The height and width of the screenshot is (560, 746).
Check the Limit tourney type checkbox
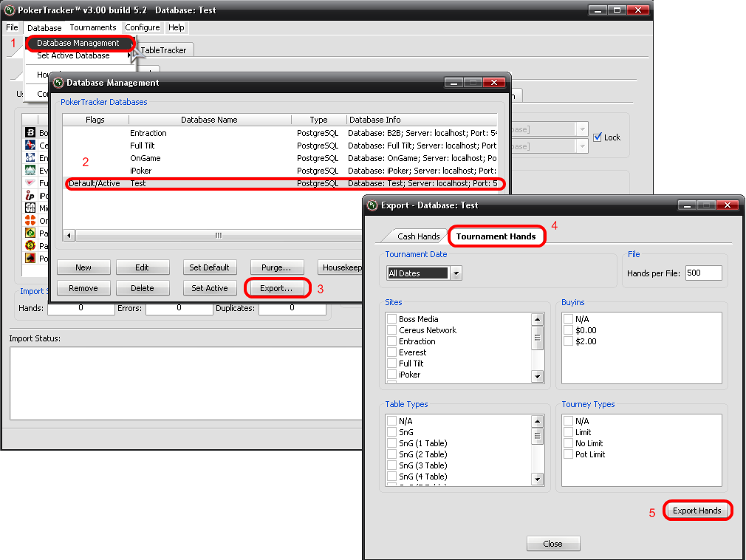tap(568, 432)
